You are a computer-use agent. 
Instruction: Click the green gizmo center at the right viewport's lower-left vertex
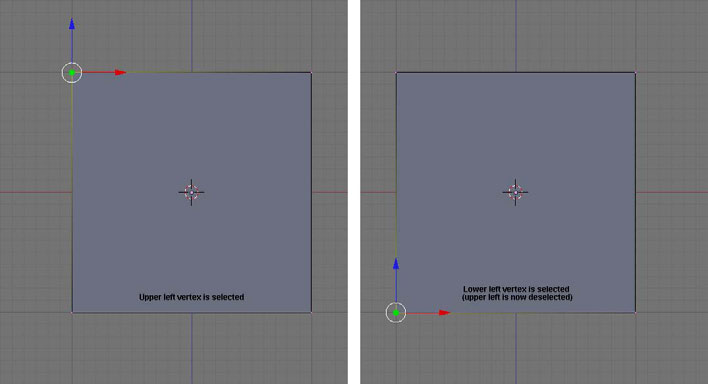click(396, 313)
